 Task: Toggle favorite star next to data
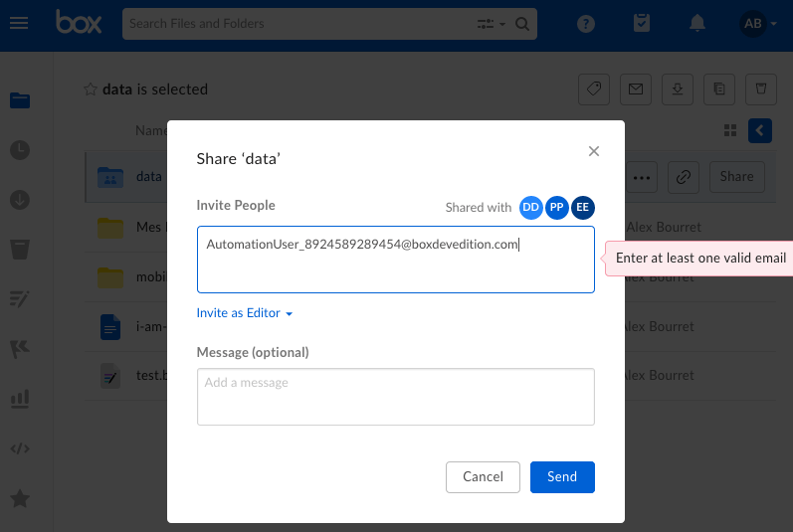point(91,89)
